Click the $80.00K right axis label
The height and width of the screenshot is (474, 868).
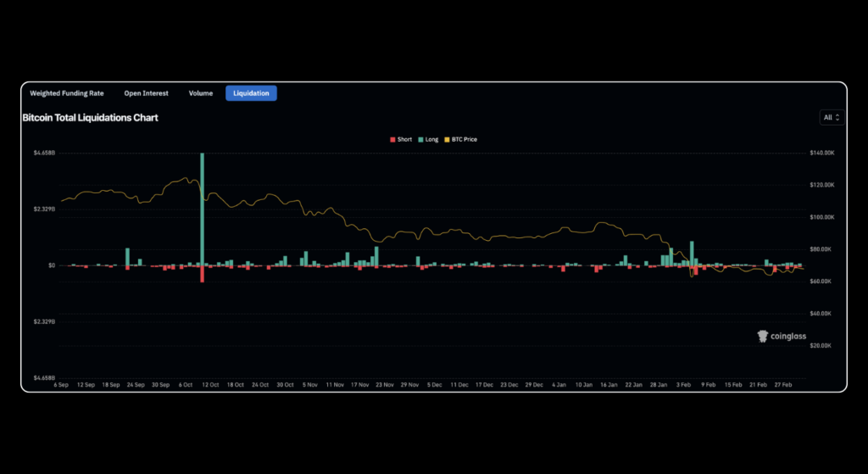(x=821, y=249)
